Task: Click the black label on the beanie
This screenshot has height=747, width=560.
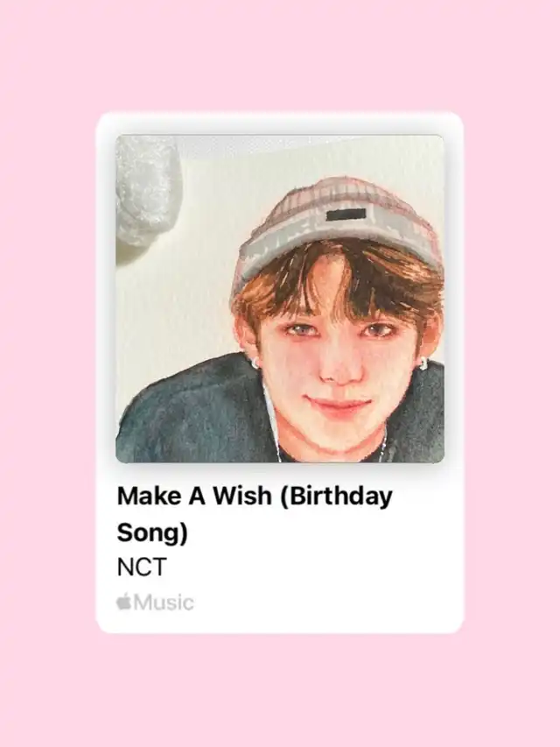Action: coord(346,215)
